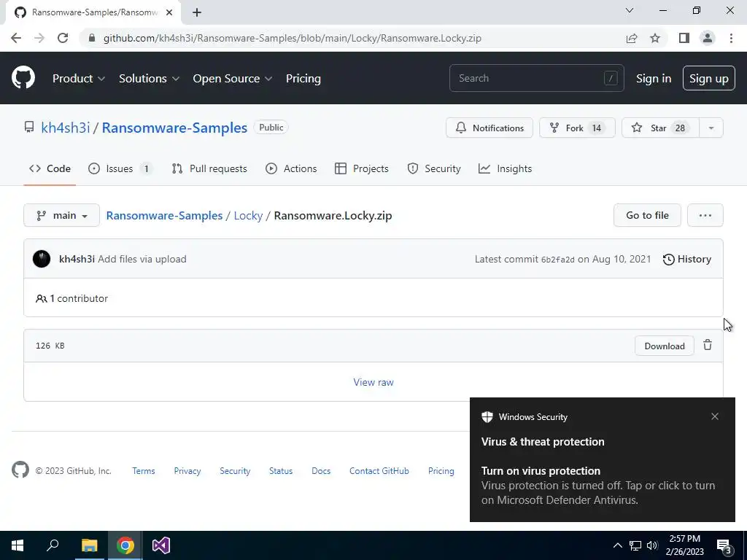The image size is (747, 560).
Task: Dismiss the Windows Security notification
Action: click(x=715, y=416)
